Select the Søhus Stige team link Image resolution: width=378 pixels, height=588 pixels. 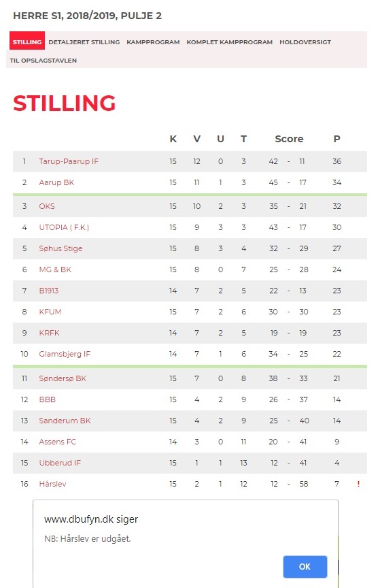(61, 248)
